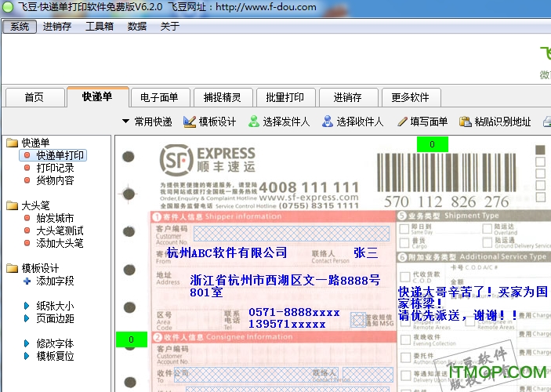Click the 签收短信通知 MSG hatched box
This screenshot has height=392, width=551.
coord(358,320)
